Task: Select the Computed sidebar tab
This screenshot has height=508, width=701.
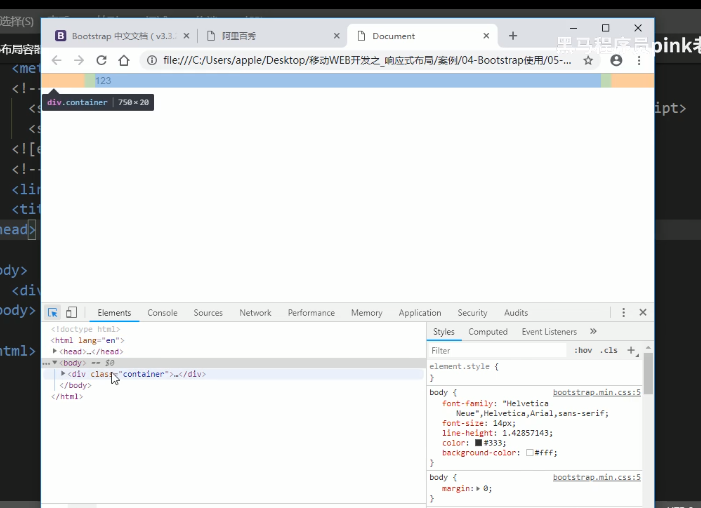Action: click(x=488, y=331)
